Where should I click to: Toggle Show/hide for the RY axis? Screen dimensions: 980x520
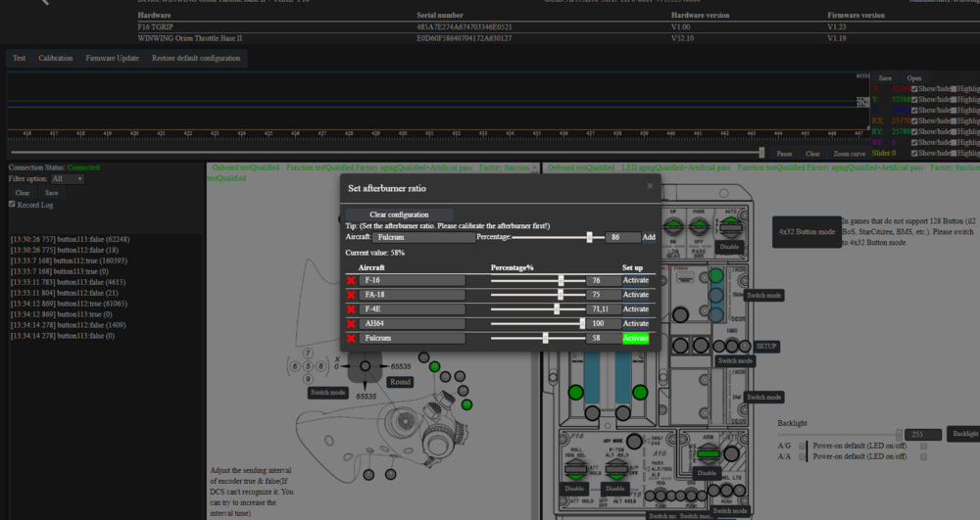tap(914, 131)
